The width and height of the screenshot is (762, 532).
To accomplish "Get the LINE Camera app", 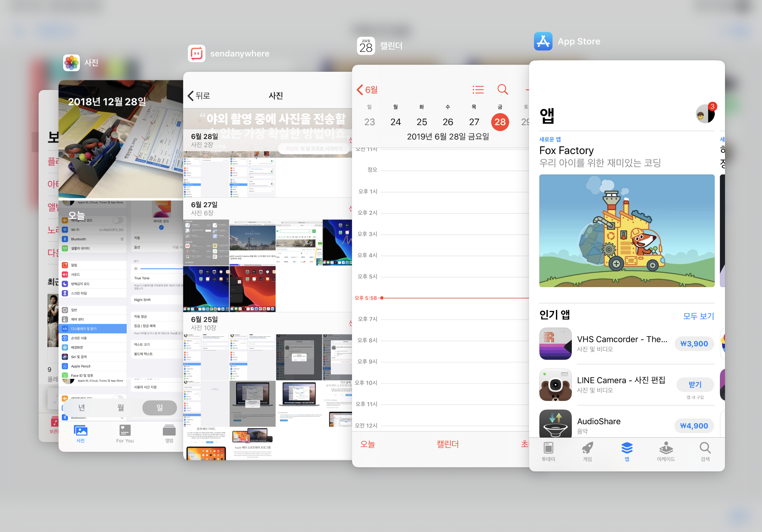I will tap(695, 384).
